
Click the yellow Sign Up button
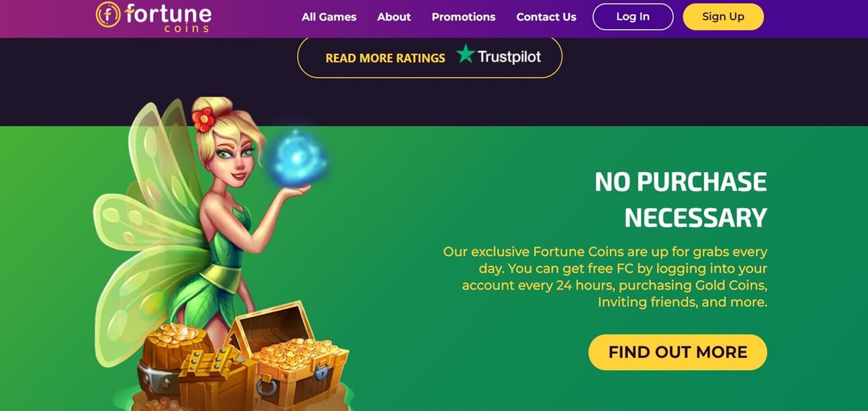pyautogui.click(x=723, y=17)
